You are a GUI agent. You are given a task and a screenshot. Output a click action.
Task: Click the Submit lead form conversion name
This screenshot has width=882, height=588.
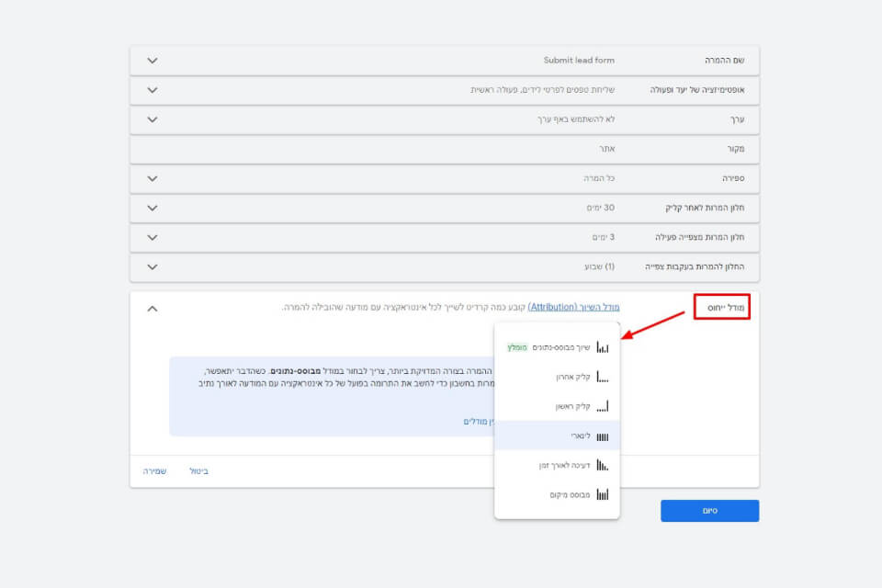[x=579, y=61]
